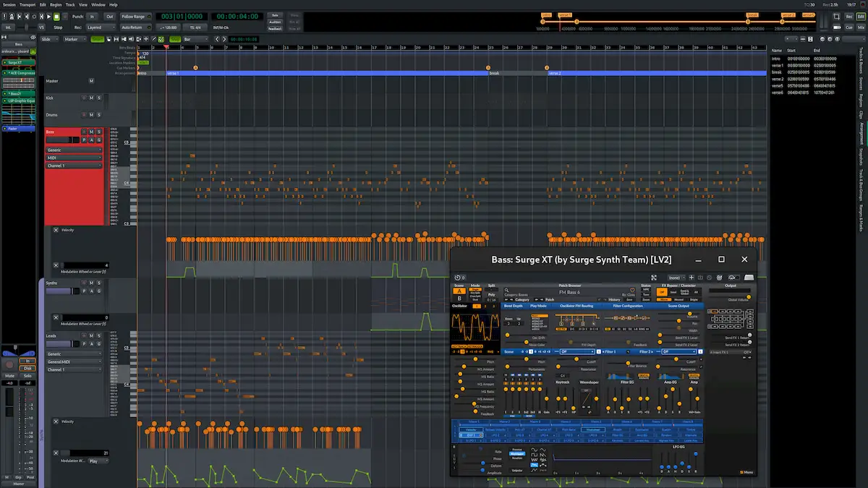Select the Draw pencil tool
The height and width of the screenshot is (488, 868).
tap(153, 38)
